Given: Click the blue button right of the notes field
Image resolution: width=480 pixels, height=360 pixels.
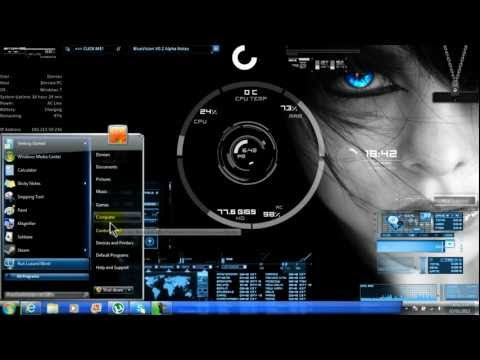Looking at the screenshot, I should pos(216,49).
